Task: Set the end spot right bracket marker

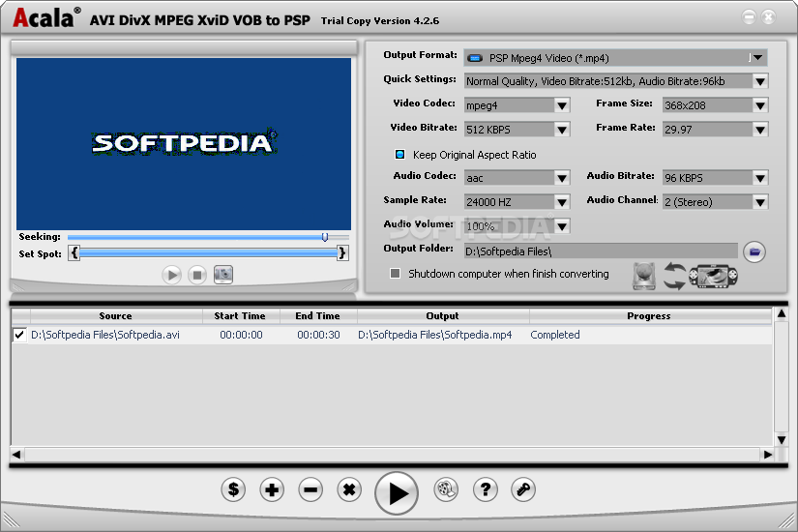Action: [342, 253]
